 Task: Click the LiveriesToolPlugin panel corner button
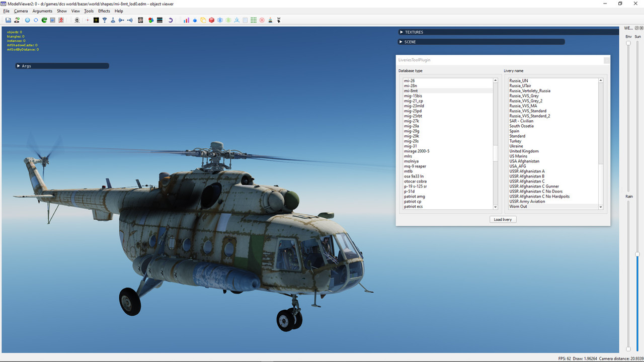coord(606,60)
